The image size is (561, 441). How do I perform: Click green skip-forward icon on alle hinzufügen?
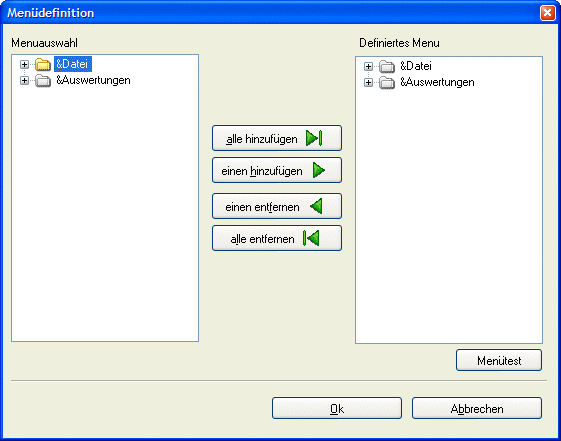314,138
